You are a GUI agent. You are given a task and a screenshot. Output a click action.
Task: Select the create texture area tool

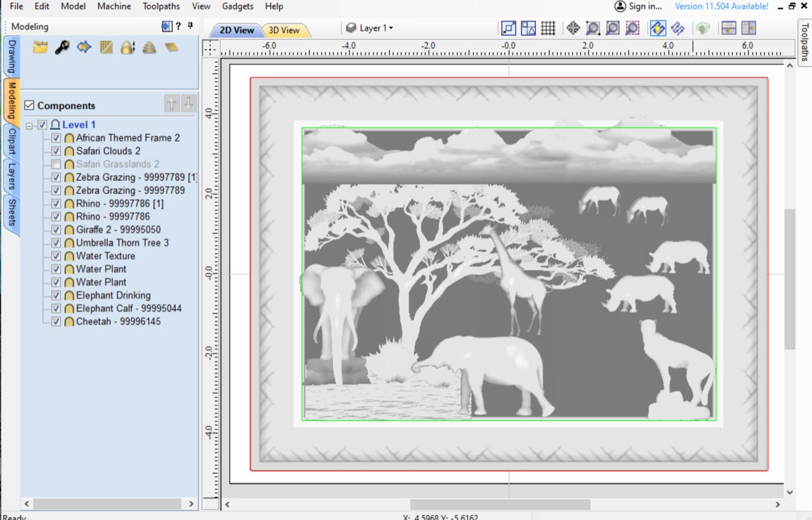point(106,47)
